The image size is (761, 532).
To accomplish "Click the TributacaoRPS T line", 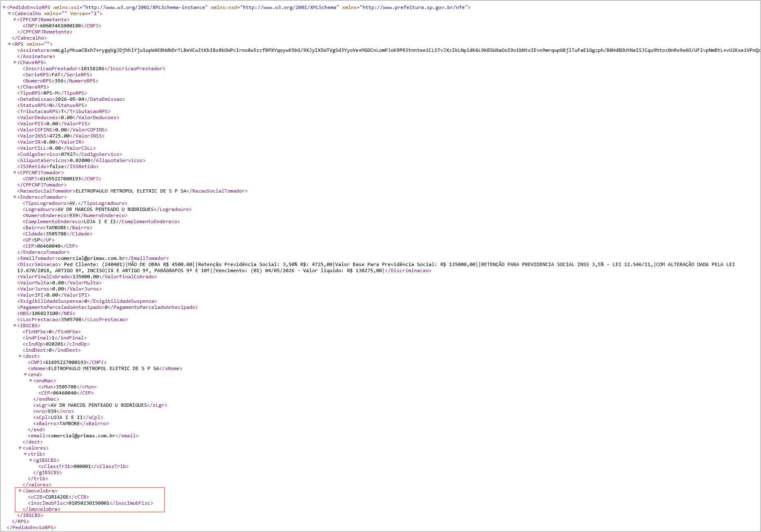I will click(64, 111).
